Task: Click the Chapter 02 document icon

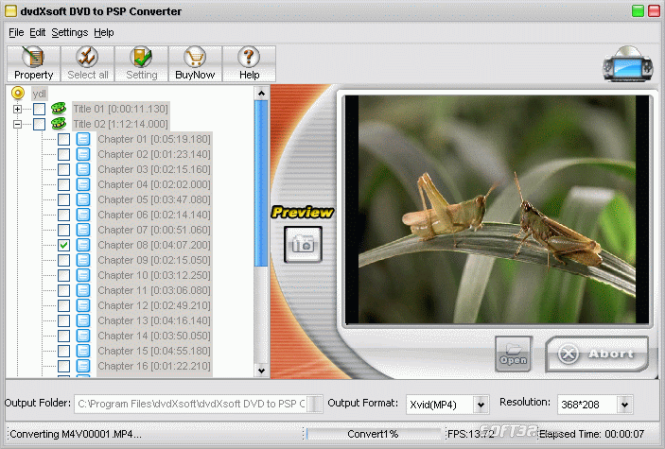Action: click(83, 154)
